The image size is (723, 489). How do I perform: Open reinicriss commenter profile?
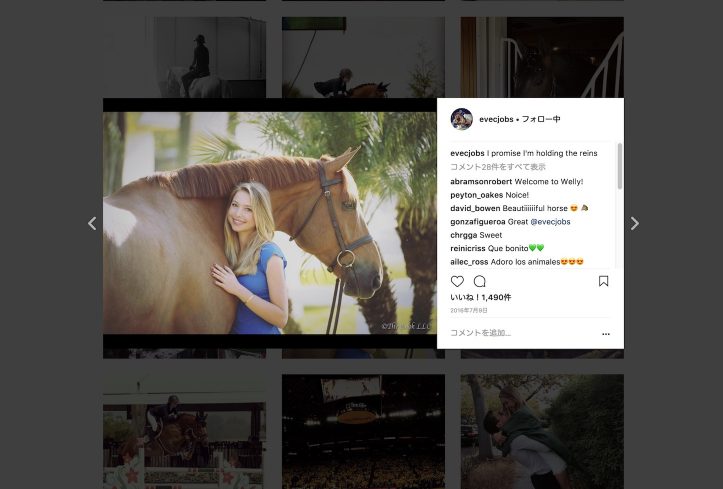click(469, 248)
